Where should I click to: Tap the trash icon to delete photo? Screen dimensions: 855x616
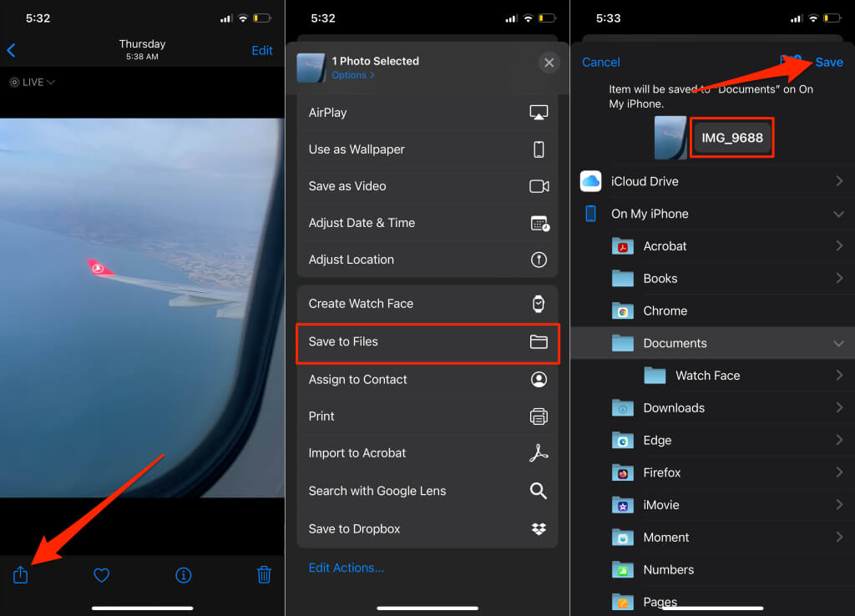(264, 574)
